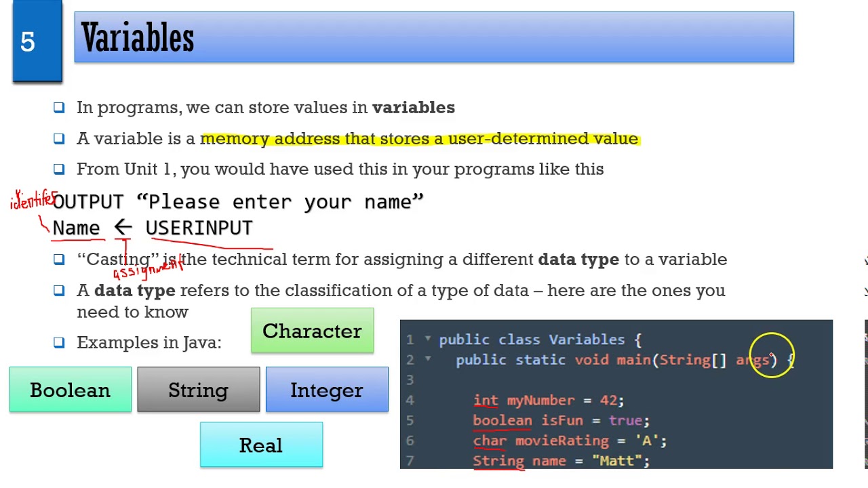Click the handwritten 'identifier' annotation text
Viewport: 868px width, 488px height.
(33, 200)
